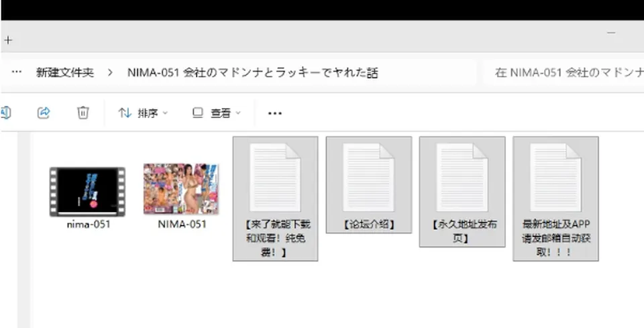This screenshot has height=328, width=644.
Task: Open a new tab with the plus button
Action: click(x=8, y=40)
